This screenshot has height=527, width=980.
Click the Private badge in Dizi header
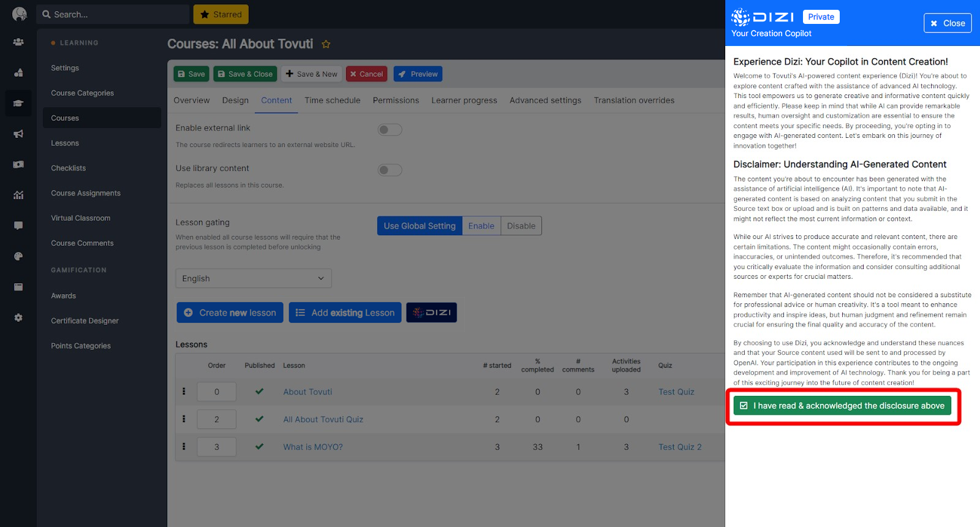(821, 17)
